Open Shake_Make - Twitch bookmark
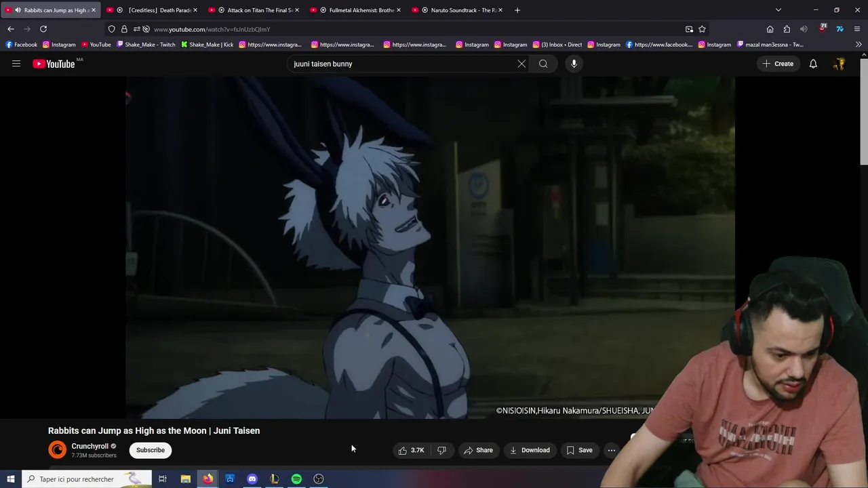The height and width of the screenshot is (488, 868). tap(146, 45)
